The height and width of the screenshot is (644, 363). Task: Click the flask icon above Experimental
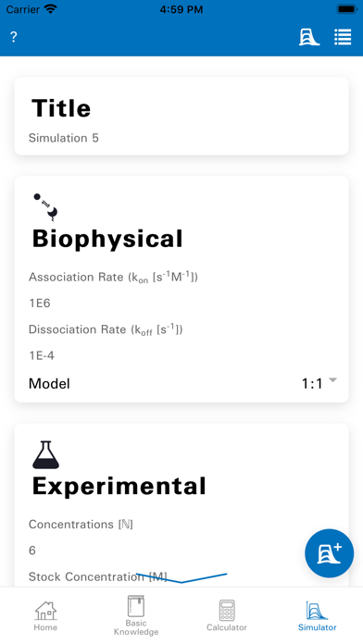[x=45, y=454]
